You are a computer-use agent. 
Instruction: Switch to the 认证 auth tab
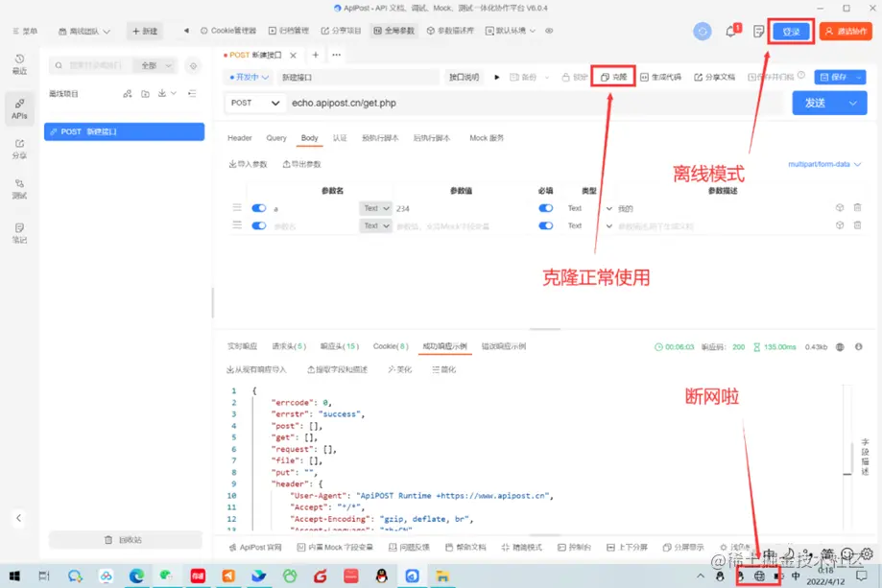pos(340,138)
